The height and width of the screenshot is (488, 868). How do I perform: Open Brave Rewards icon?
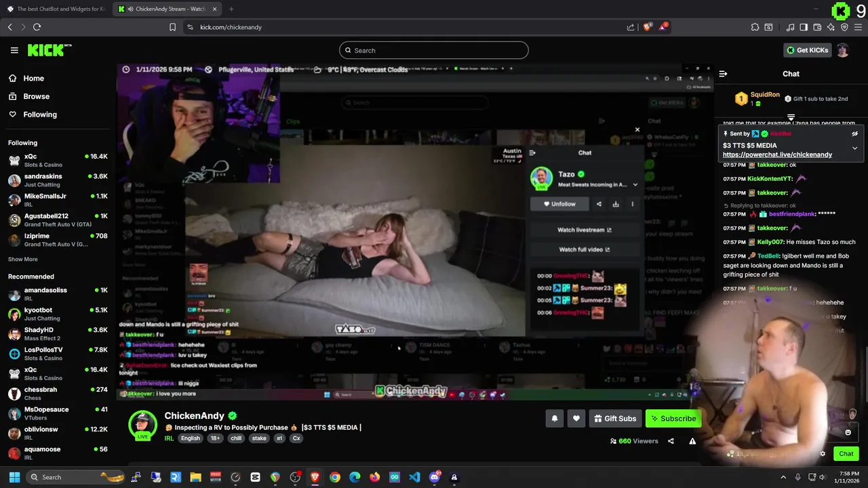[663, 27]
